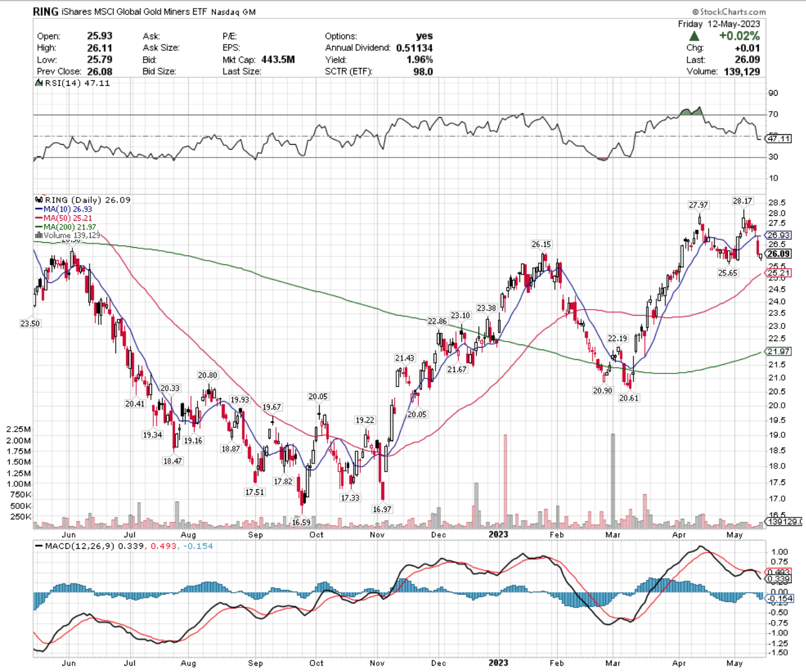
Task: Click the MA(50) 25.21 legend entry
Action: point(64,218)
